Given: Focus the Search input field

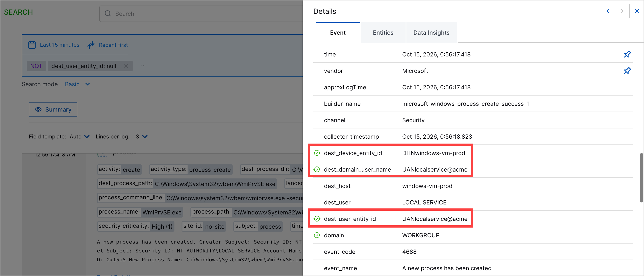Looking at the screenshot, I should pos(201,14).
